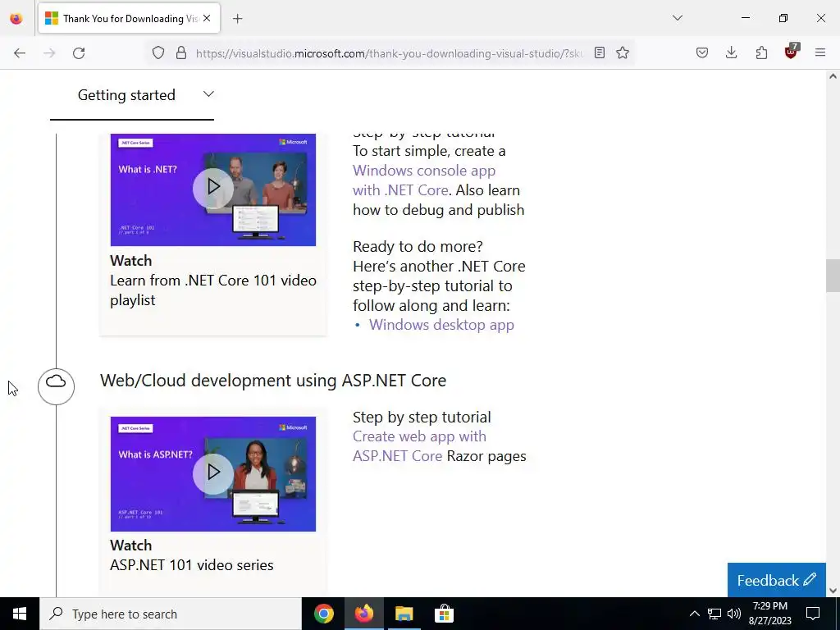Click the address bar URL field
The image size is (840, 630).
(389, 53)
